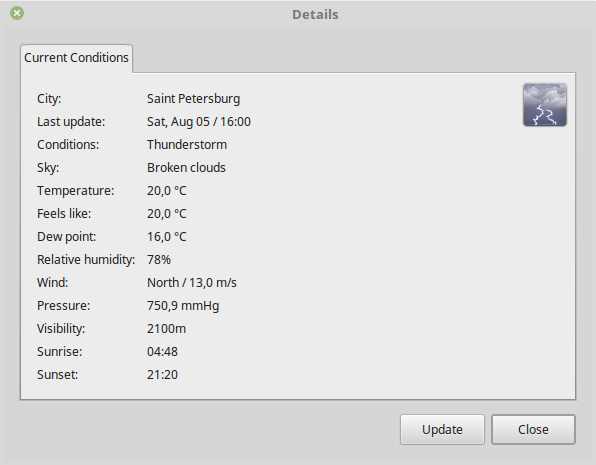Click the Temperature value 20,0 °C
Screen dimensions: 596x465
point(166,191)
